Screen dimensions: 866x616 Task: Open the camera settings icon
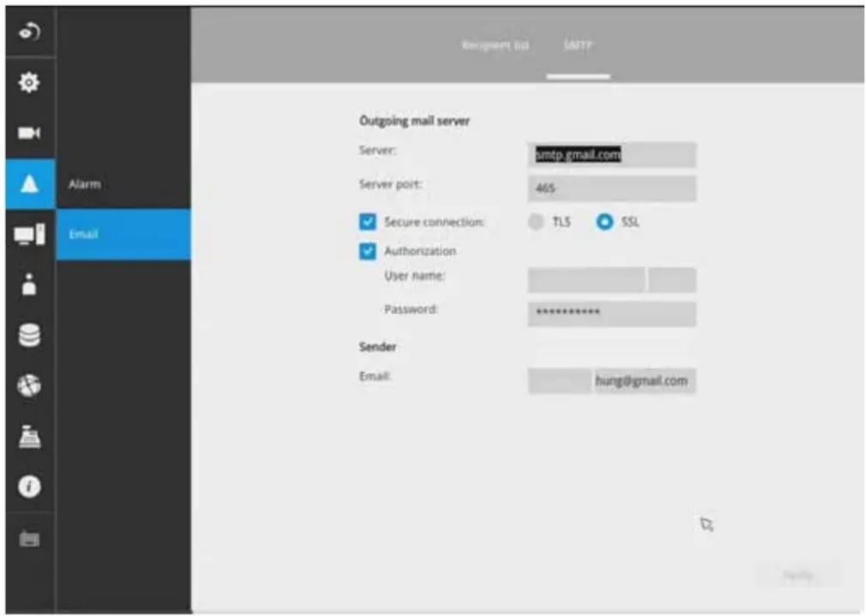pyautogui.click(x=29, y=133)
